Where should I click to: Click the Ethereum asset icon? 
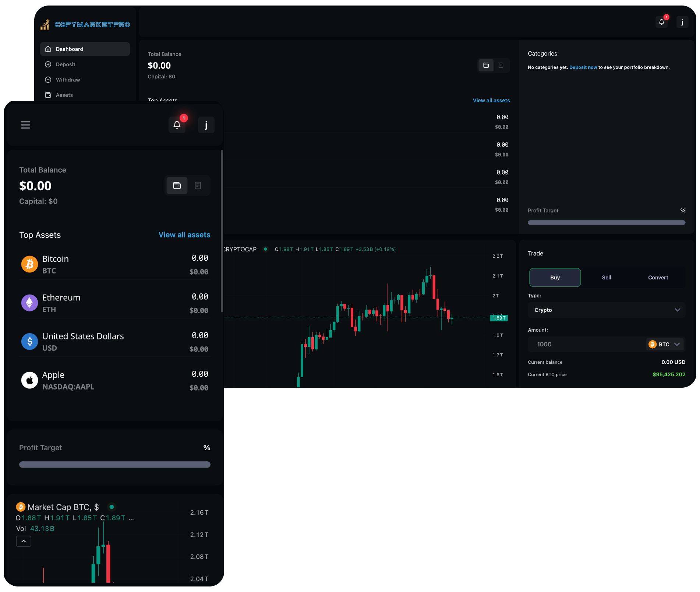pos(29,303)
